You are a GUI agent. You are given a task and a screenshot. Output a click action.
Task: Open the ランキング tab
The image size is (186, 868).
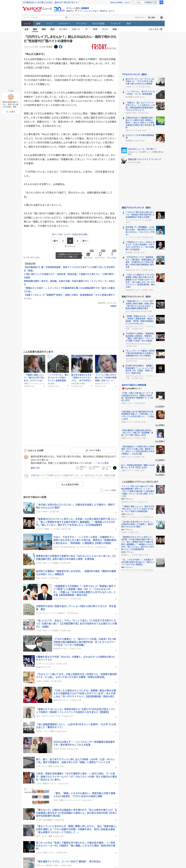115,24
